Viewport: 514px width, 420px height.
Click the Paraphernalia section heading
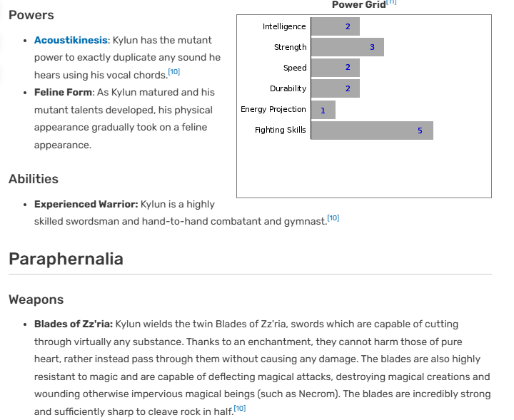point(66,259)
